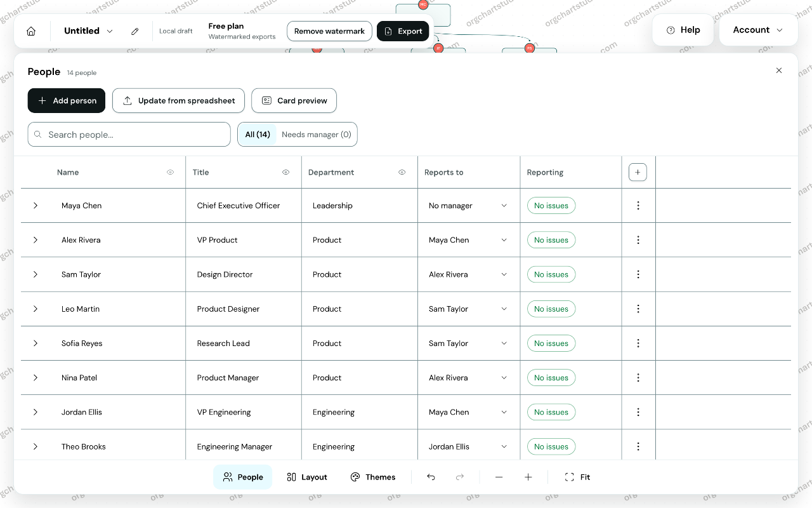Image resolution: width=812 pixels, height=508 pixels.
Task: Add a new column with plus icon
Action: point(638,172)
